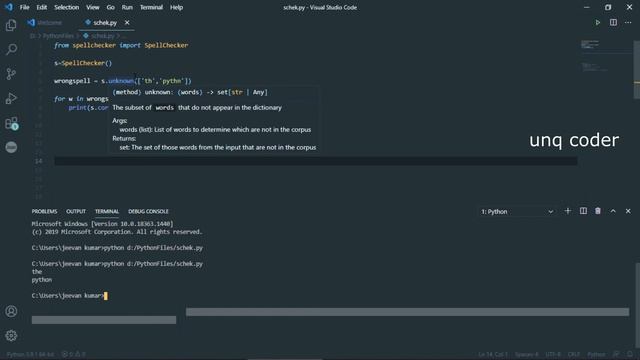Click the UTF-8 encoding status entry

(553, 354)
